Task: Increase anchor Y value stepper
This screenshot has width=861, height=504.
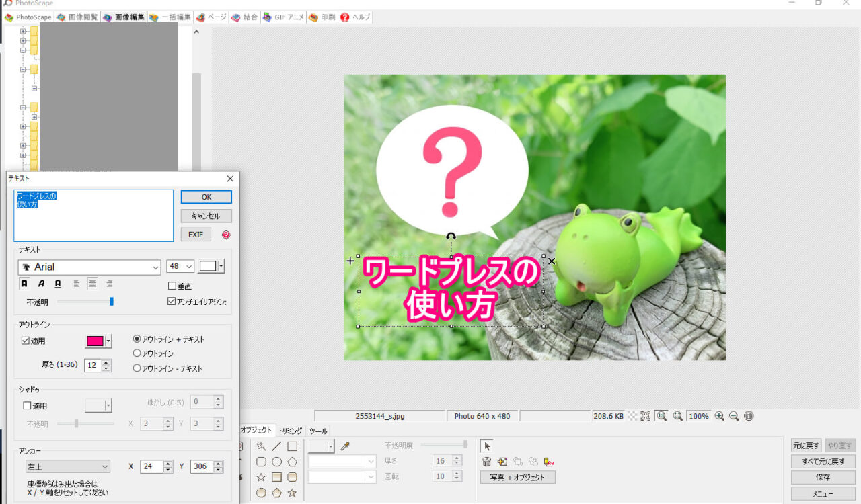Action: point(219,463)
